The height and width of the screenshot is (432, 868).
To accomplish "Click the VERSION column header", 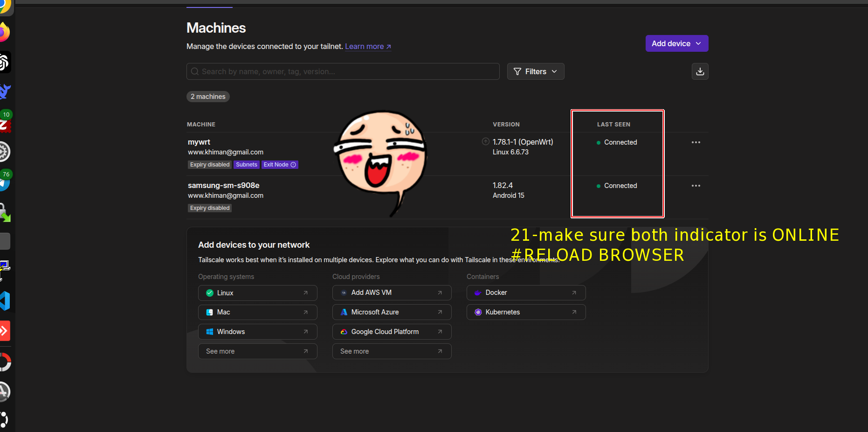I will pyautogui.click(x=506, y=125).
